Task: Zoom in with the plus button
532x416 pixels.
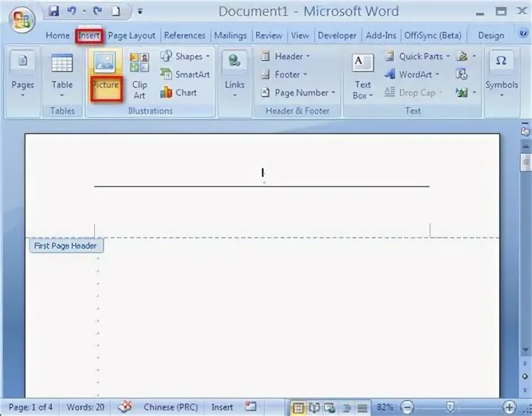Action: point(509,407)
